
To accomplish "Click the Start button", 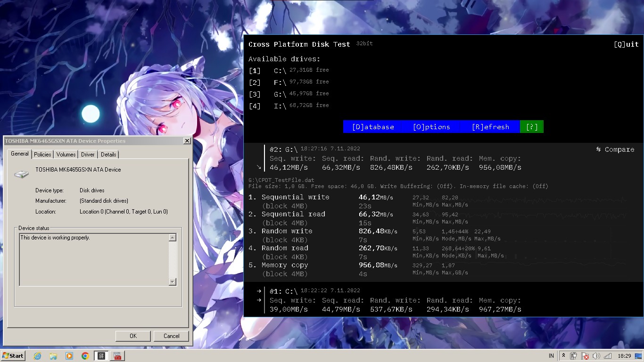I will point(13,356).
